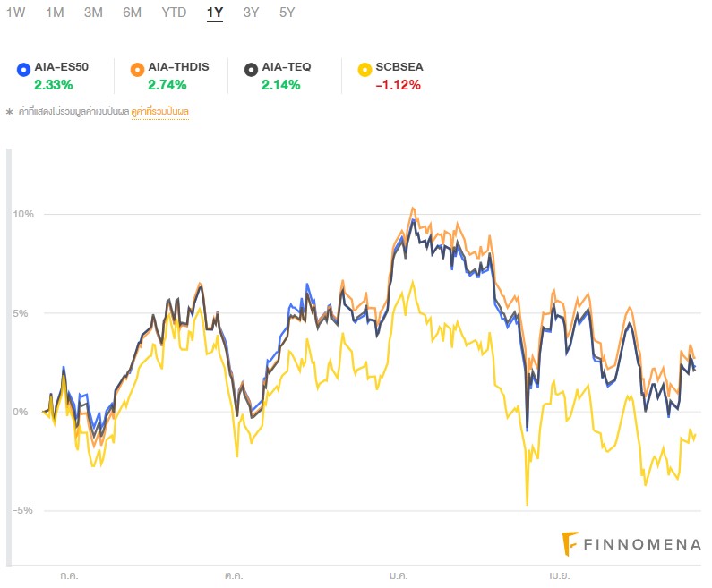This screenshot has width=712, height=588.
Task: Switch to YTD range
Action: click(174, 13)
